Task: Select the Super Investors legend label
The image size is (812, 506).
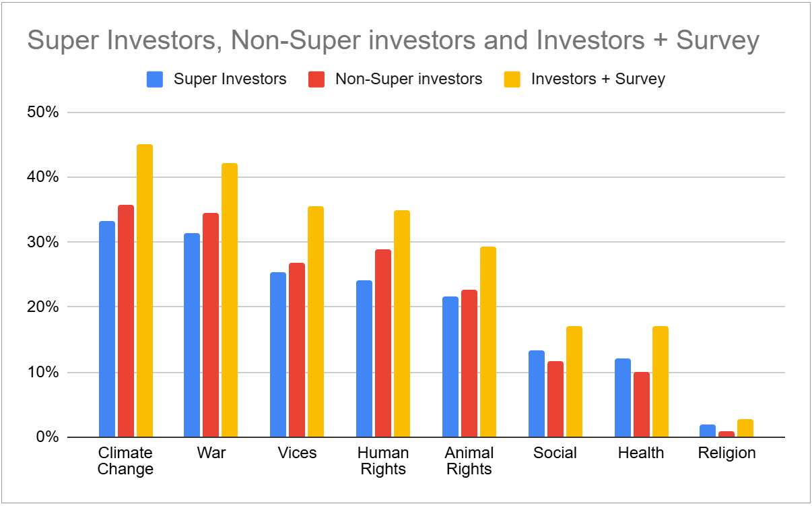Action: 230,79
